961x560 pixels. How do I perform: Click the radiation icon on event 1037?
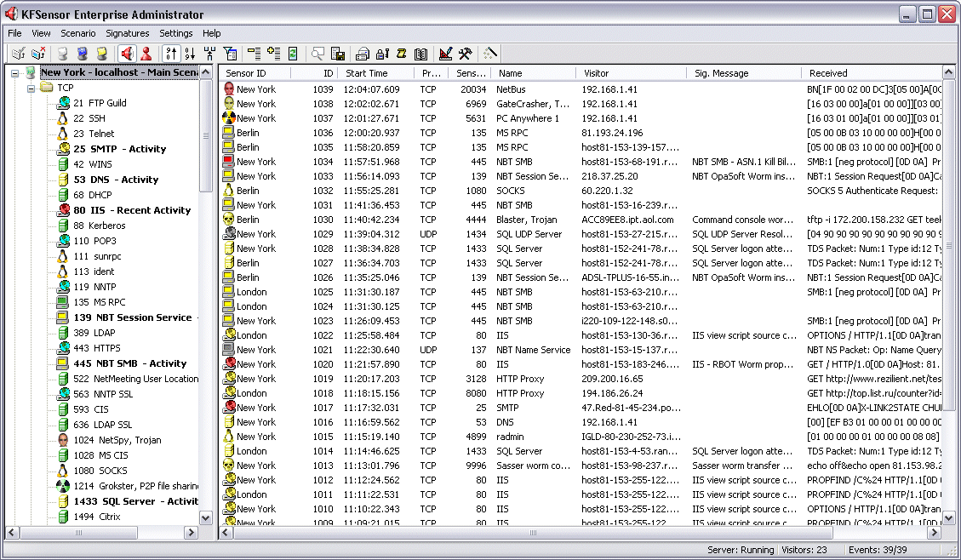[229, 118]
